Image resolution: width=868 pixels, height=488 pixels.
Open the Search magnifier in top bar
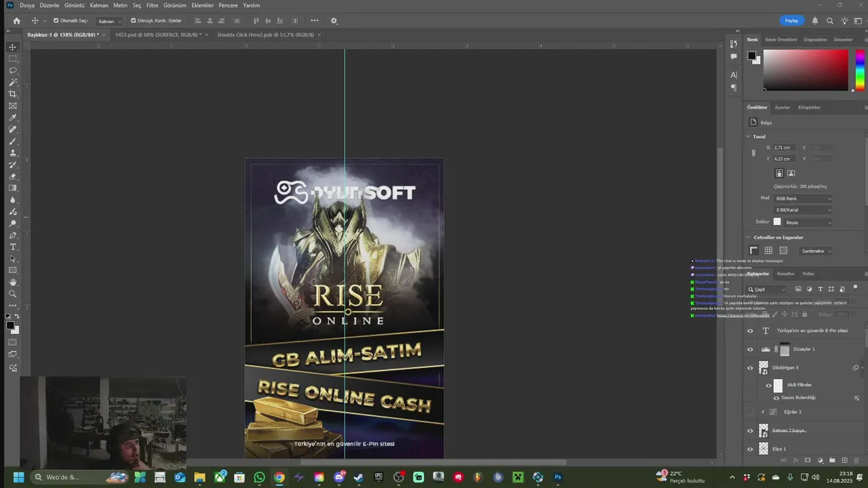829,20
